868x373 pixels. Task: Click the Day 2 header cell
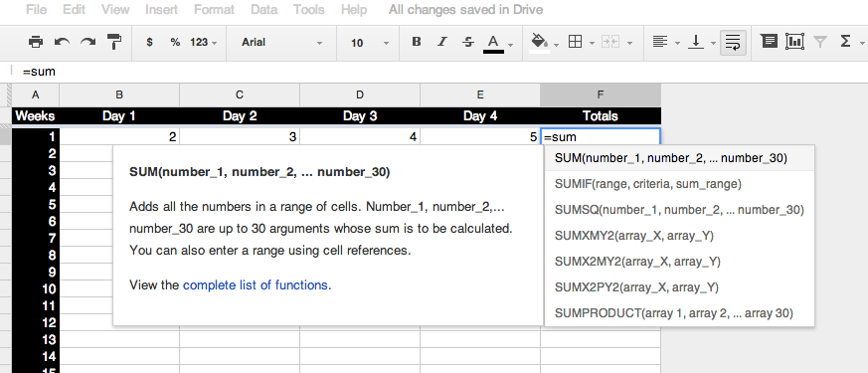(x=240, y=116)
